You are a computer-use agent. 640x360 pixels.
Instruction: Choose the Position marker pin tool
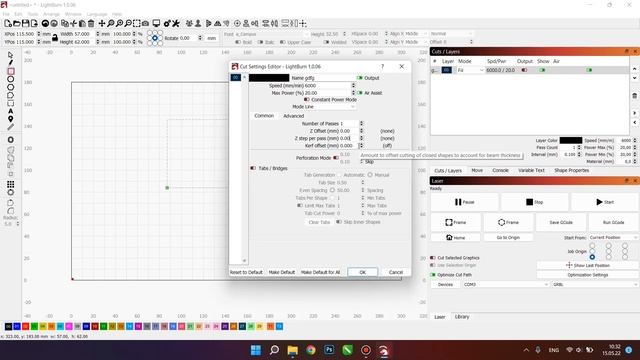coord(11,119)
